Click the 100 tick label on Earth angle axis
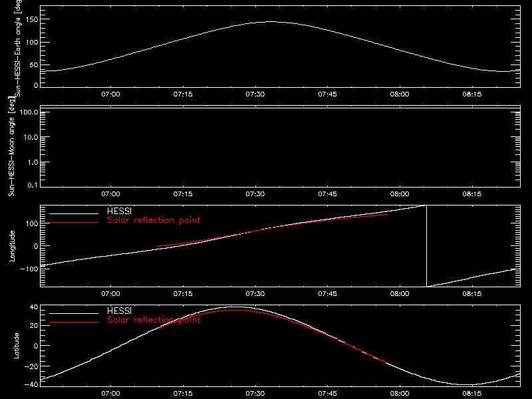 [x=32, y=43]
